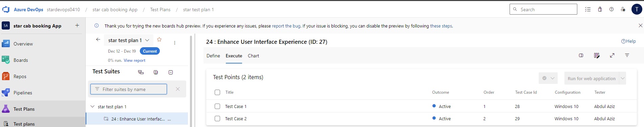Open Run for web application dropdown arrow
This screenshot has width=644, height=127.
[x=622, y=78]
